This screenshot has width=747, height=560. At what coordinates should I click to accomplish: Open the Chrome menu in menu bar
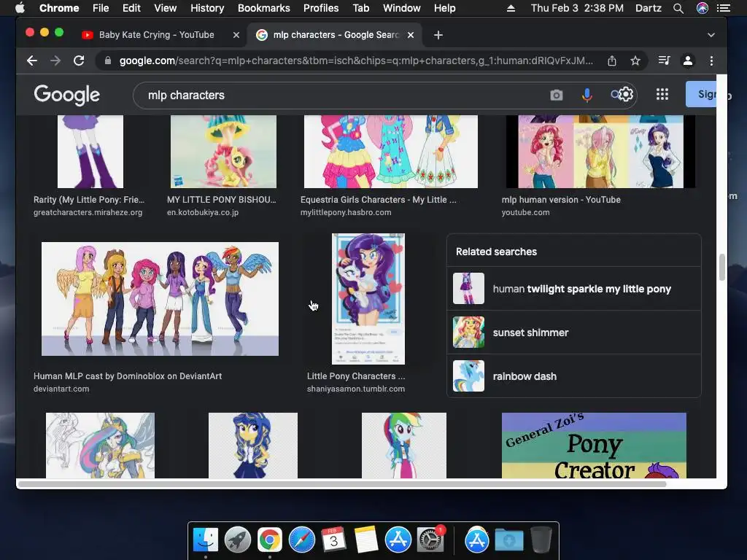(59, 8)
